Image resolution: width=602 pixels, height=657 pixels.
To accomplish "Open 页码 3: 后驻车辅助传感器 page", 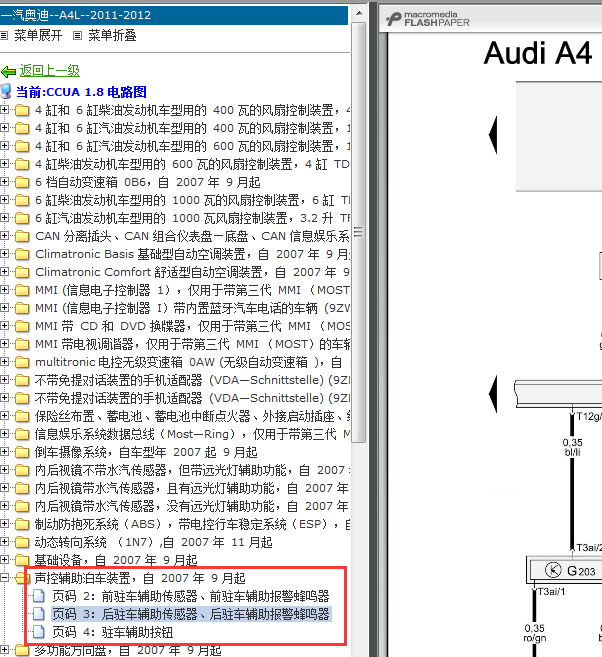I will (191, 614).
